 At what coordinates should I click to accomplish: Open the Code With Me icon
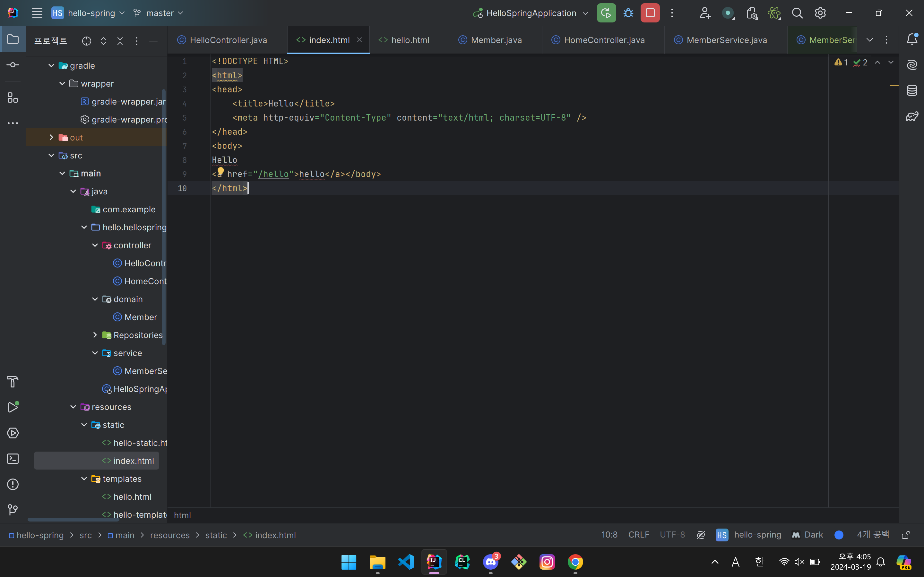click(x=705, y=13)
